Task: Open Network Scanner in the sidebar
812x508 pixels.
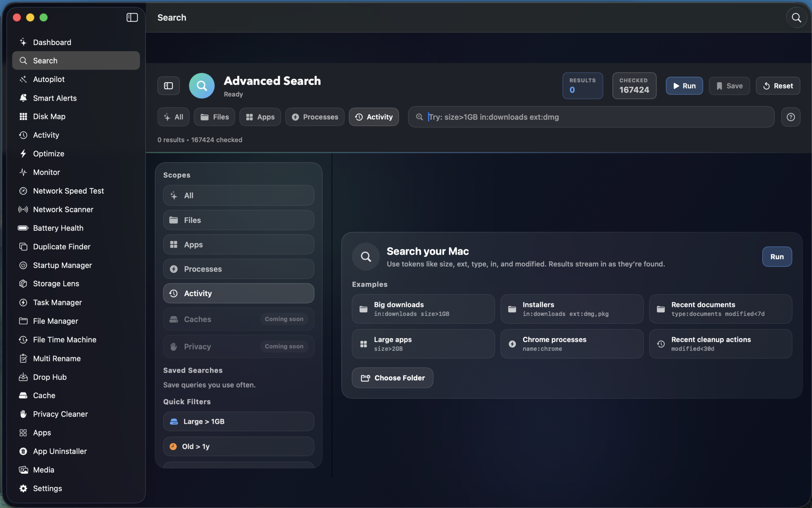Action: [76, 209]
